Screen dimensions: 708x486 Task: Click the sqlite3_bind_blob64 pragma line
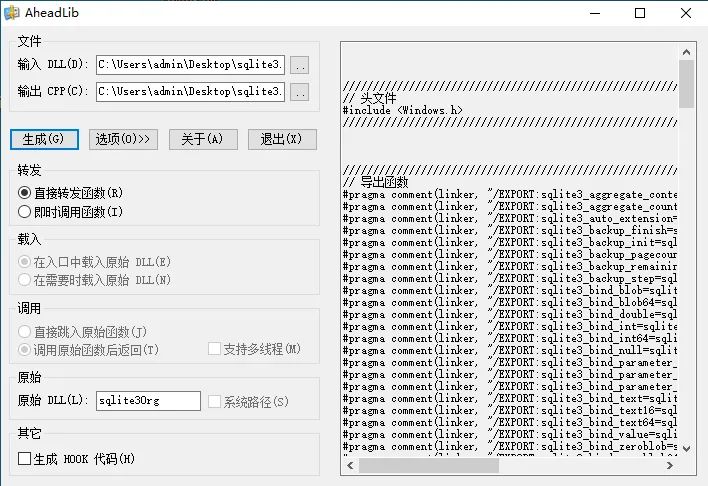(x=510, y=302)
